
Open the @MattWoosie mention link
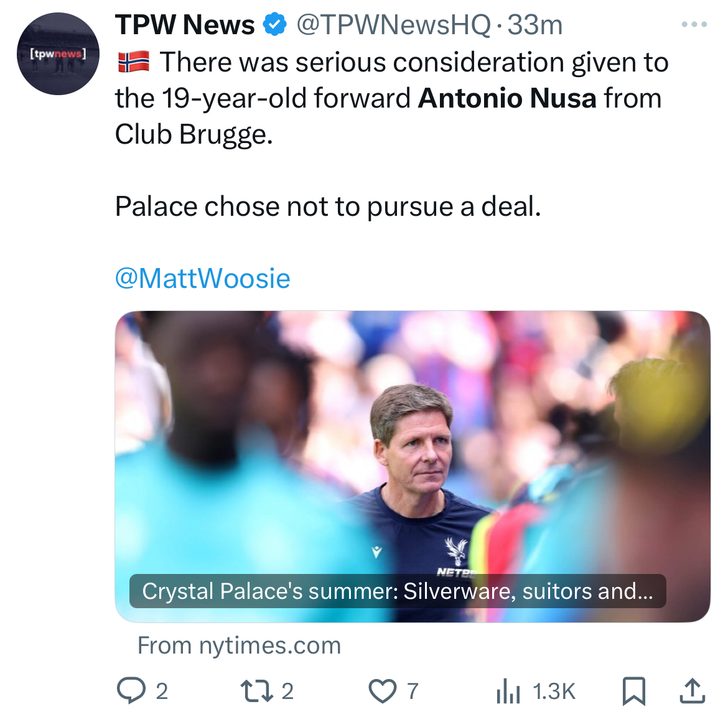tap(203, 279)
